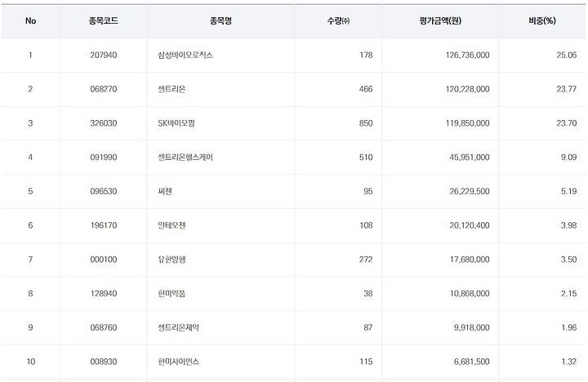
Task: Select stock name SK바이오팜
Action: (176, 123)
